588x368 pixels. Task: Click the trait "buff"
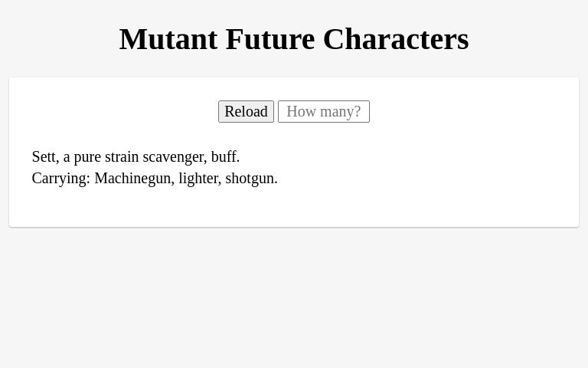point(224,156)
